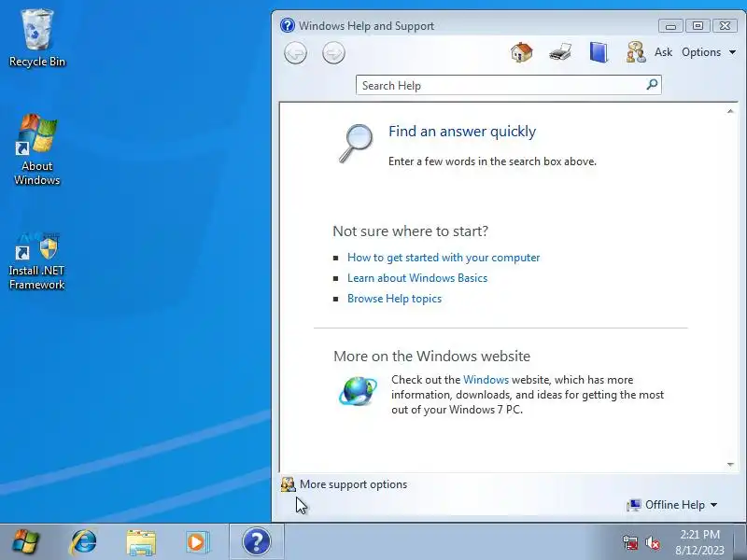Open the Windows Start menu

coord(26,542)
